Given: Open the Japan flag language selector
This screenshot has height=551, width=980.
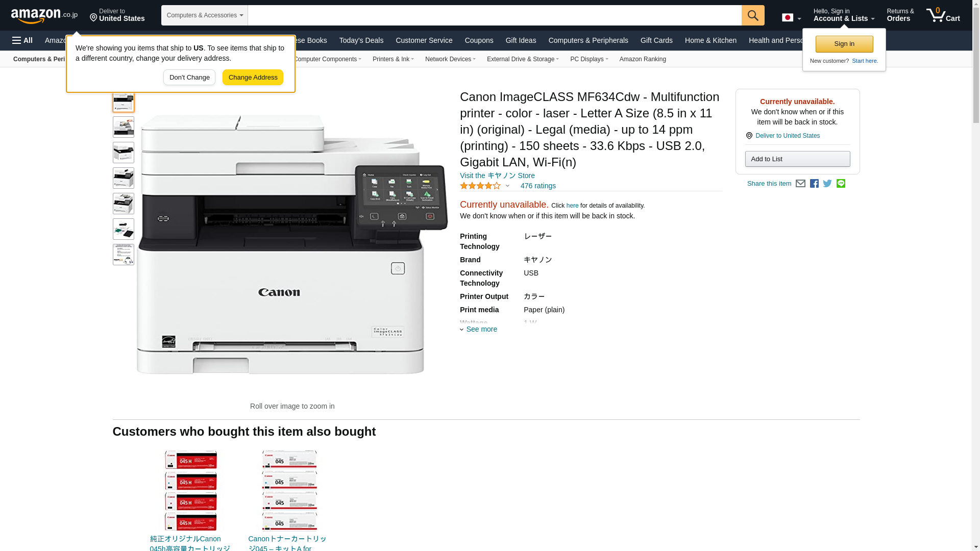Looking at the screenshot, I should pyautogui.click(x=791, y=17).
